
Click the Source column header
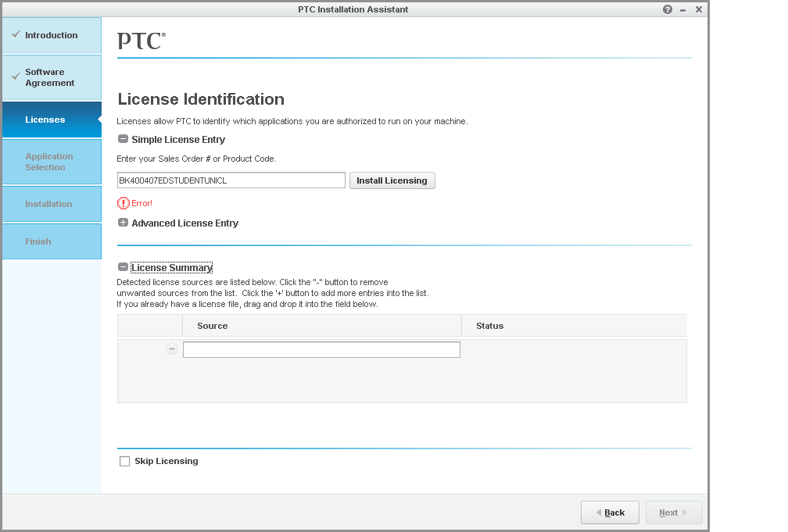click(x=321, y=326)
